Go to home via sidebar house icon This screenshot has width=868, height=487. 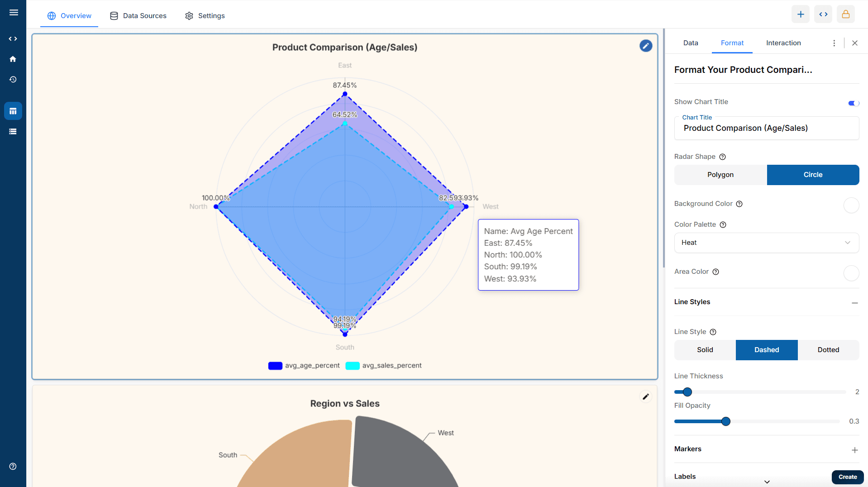13,59
